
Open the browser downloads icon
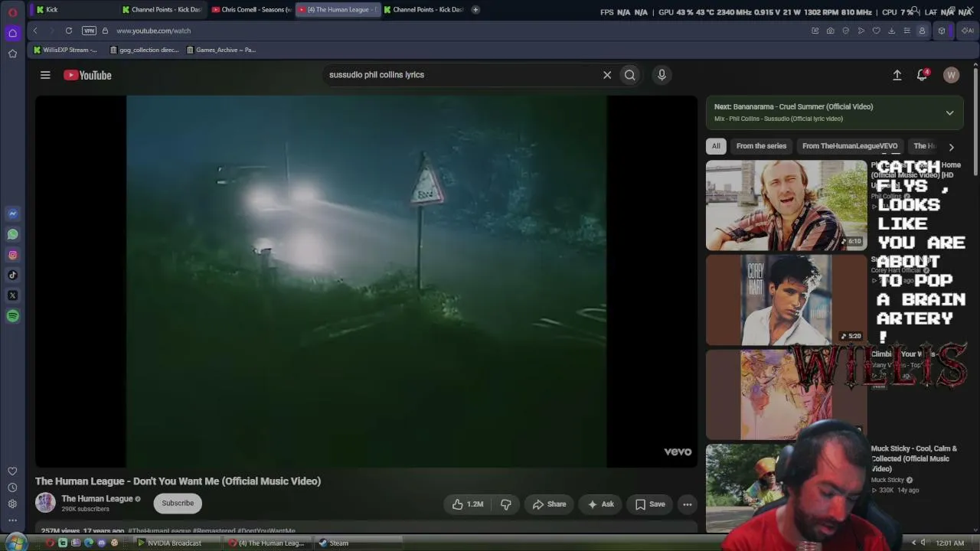click(x=891, y=31)
